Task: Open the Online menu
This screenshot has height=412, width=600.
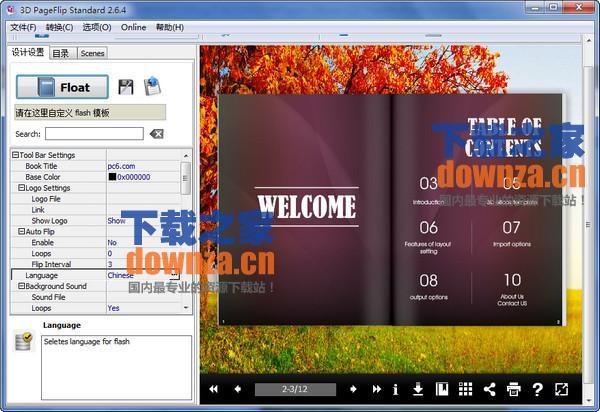Action: (x=133, y=27)
